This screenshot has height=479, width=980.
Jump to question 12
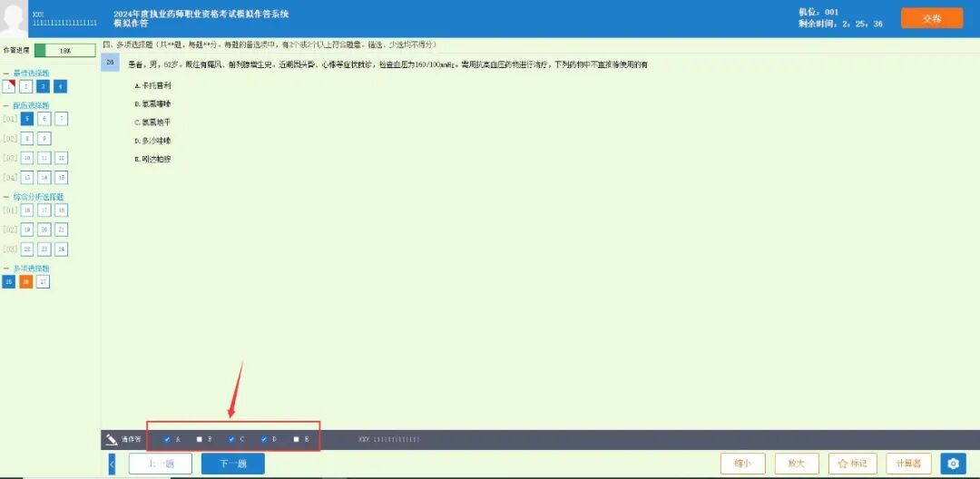pyautogui.click(x=62, y=158)
